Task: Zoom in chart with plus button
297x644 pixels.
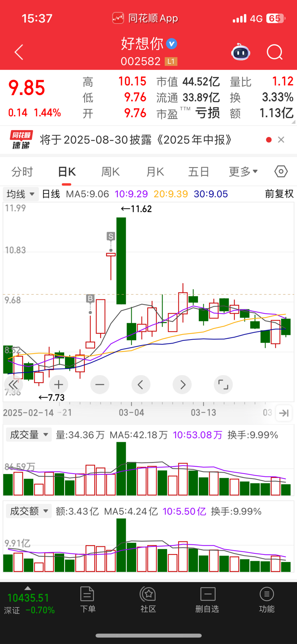Action: coord(59,385)
